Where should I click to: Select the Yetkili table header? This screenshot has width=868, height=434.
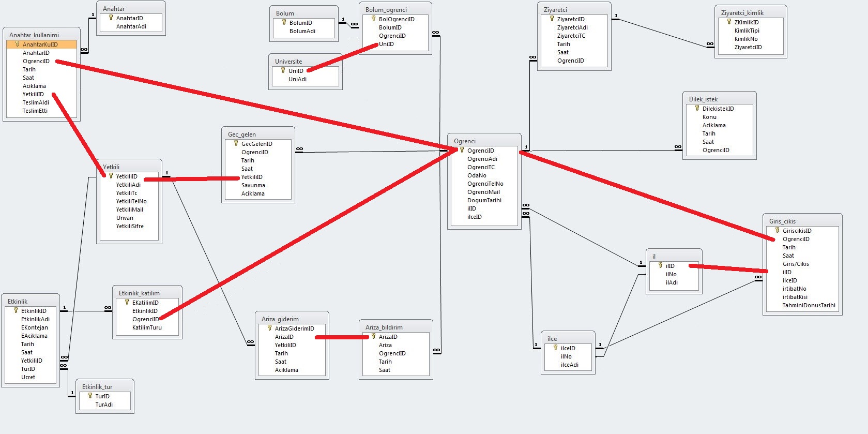(x=129, y=167)
